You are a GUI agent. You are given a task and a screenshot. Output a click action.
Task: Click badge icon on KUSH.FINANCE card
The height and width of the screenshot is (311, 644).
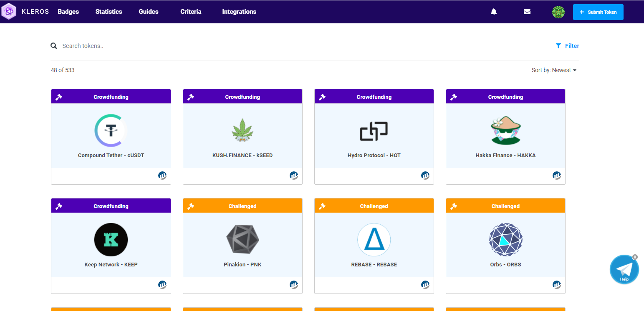click(x=294, y=176)
